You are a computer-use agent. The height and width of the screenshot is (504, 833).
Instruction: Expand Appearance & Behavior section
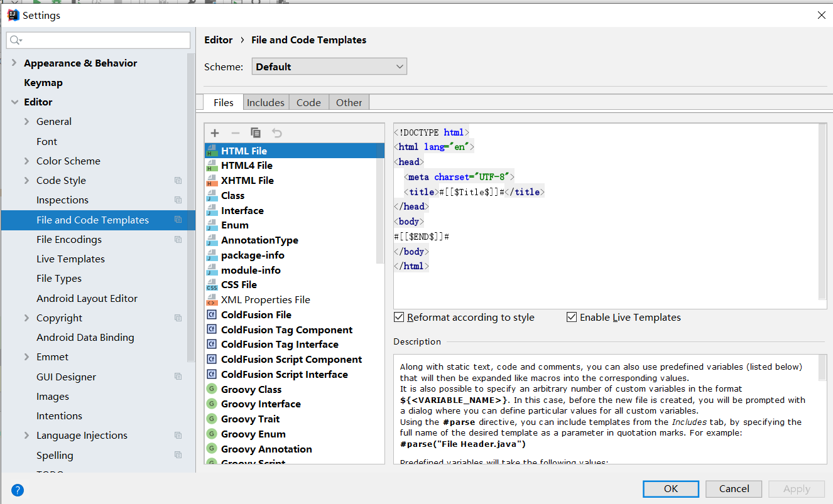(14, 63)
